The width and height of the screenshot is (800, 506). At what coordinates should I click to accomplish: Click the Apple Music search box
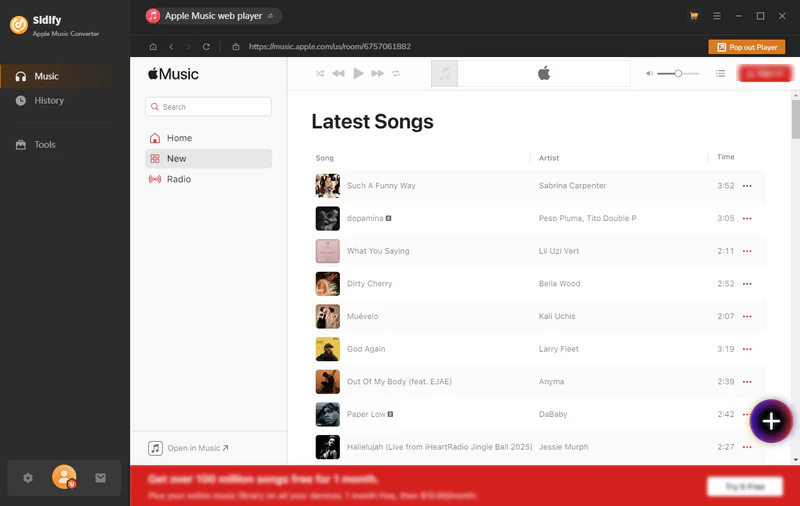pyautogui.click(x=208, y=107)
